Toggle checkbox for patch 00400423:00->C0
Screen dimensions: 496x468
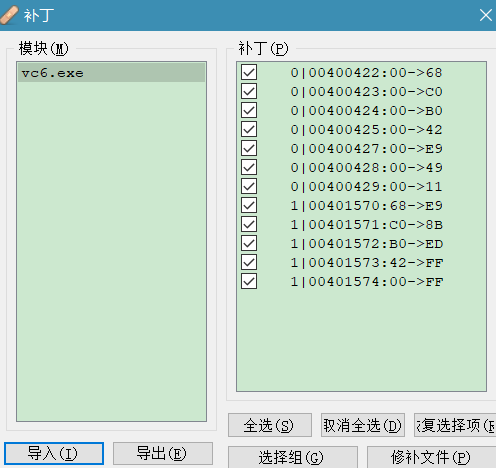(249, 91)
